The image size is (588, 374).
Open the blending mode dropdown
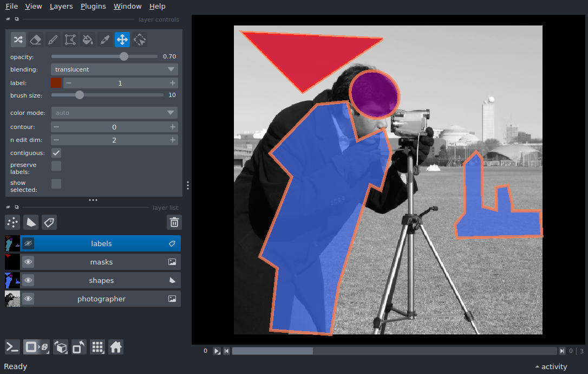(x=114, y=69)
